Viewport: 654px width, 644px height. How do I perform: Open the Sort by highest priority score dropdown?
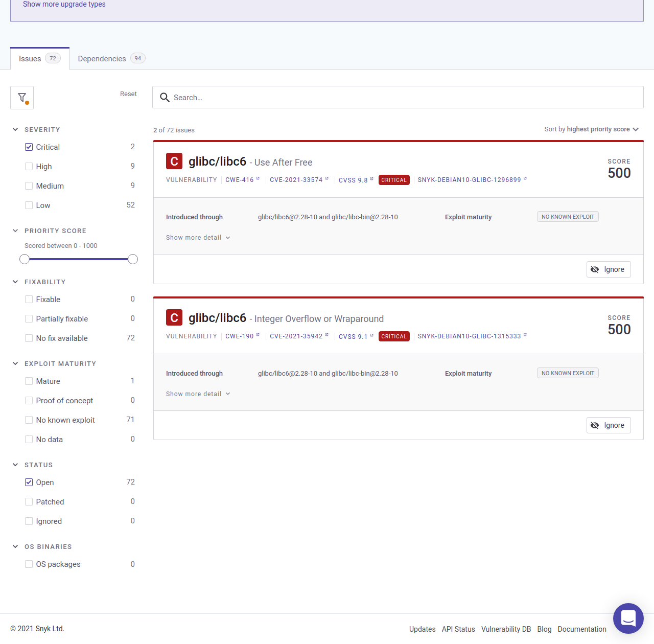point(592,129)
